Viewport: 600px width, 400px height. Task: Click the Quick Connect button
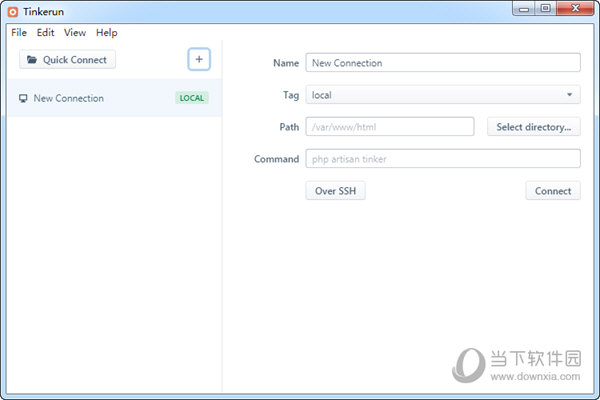[x=67, y=60]
